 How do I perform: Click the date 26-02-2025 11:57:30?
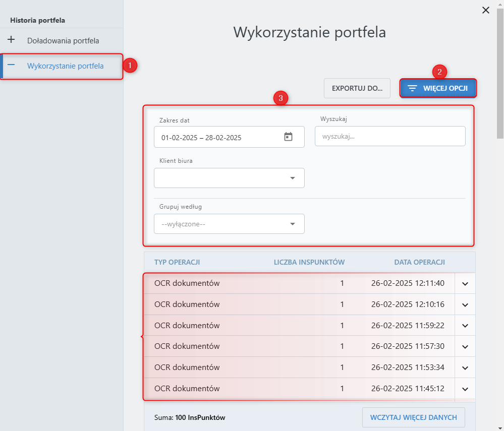pos(408,346)
